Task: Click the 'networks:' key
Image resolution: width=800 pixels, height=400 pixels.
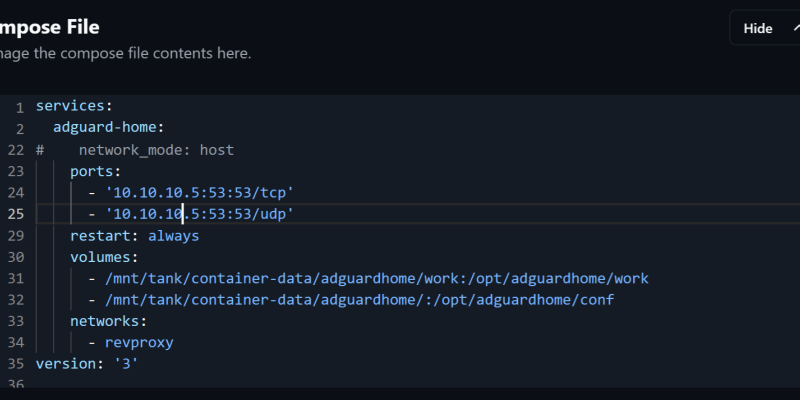Action: click(108, 321)
